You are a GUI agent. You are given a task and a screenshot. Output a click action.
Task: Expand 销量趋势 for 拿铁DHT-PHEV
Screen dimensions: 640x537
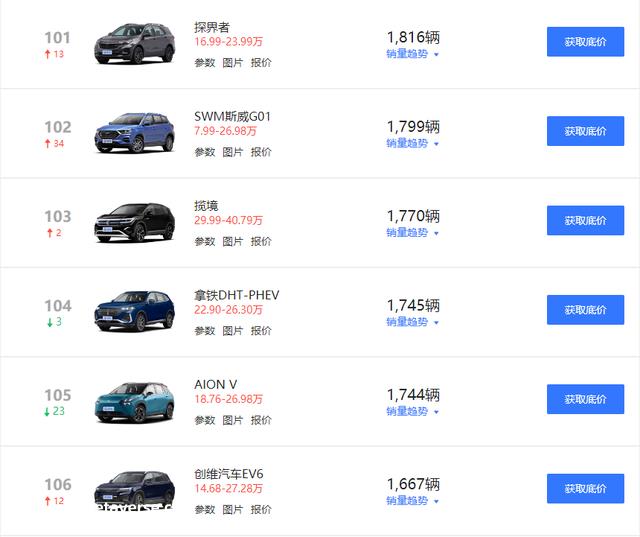(412, 322)
